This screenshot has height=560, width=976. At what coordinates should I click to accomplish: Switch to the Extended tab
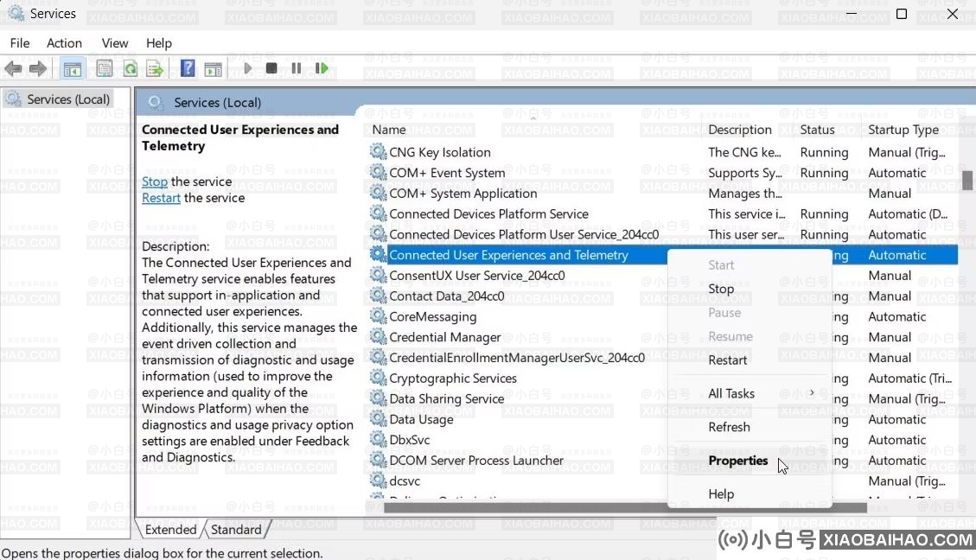(x=170, y=530)
